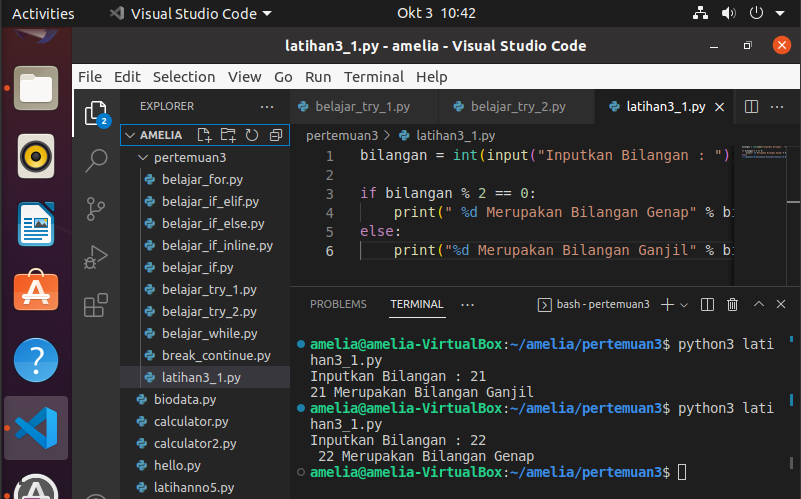Open biodata.py in the file tree

click(205, 399)
